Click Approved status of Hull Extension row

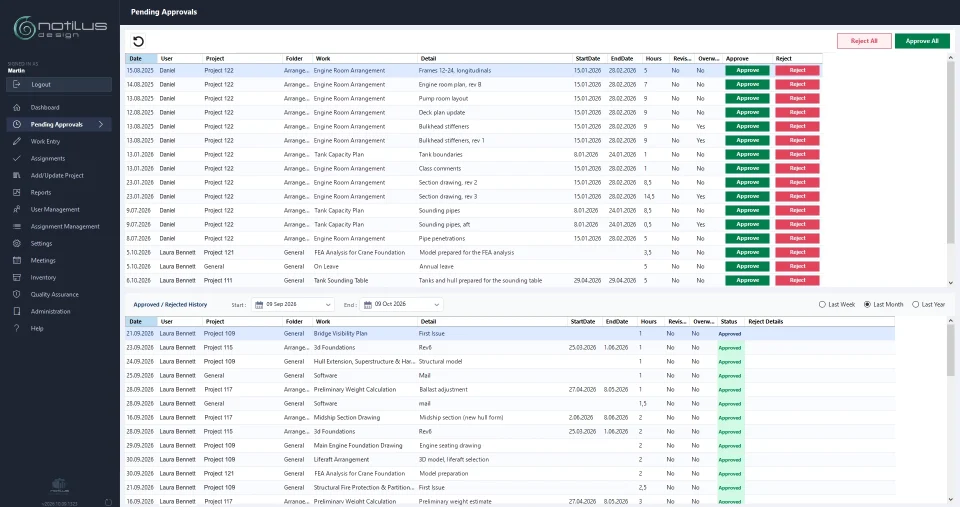click(x=730, y=362)
